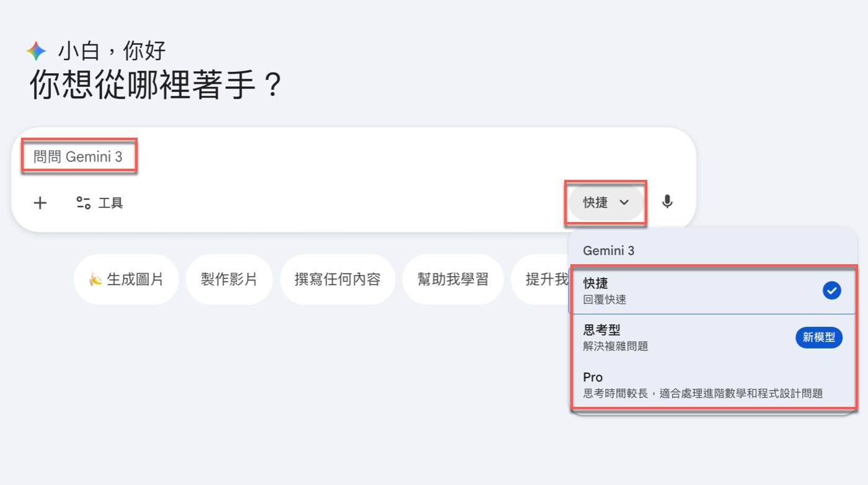The height and width of the screenshot is (485, 868).
Task: Switch to the 思考型 model
Action: (x=682, y=336)
